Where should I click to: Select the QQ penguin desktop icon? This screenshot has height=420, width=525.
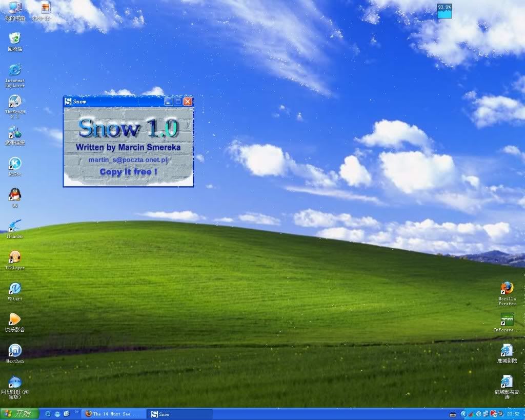[x=15, y=197]
